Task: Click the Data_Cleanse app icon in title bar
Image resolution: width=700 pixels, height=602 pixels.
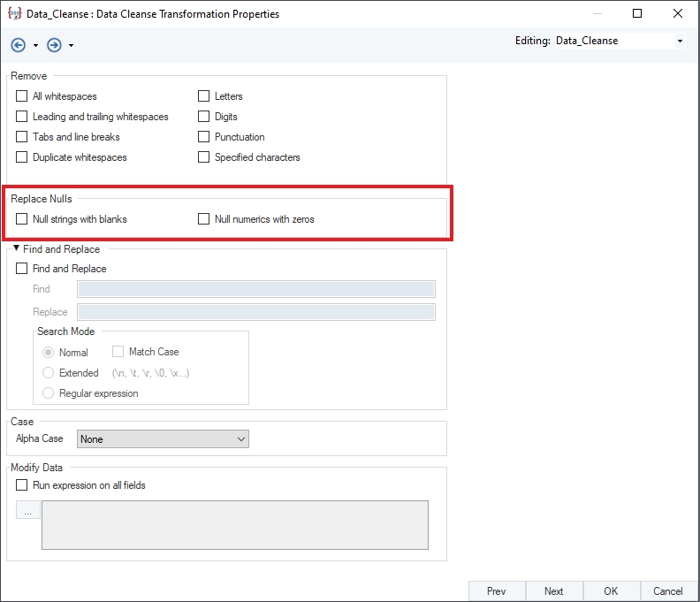Action: pyautogui.click(x=14, y=14)
